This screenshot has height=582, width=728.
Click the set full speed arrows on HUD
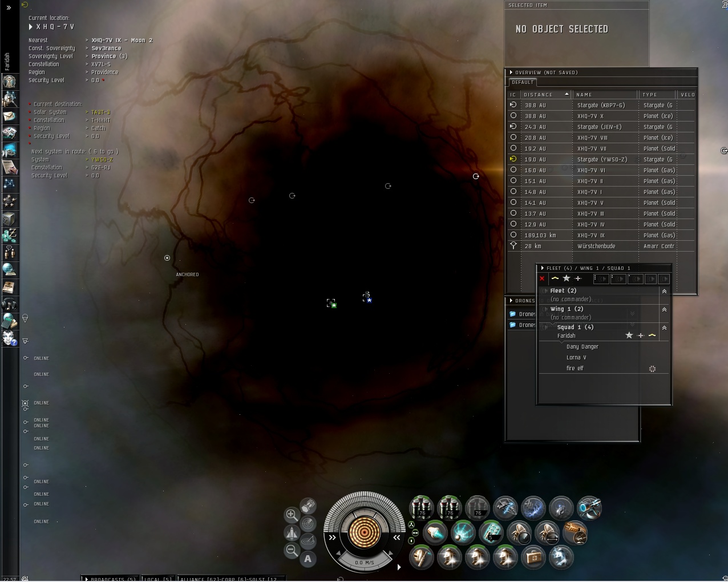tap(333, 537)
